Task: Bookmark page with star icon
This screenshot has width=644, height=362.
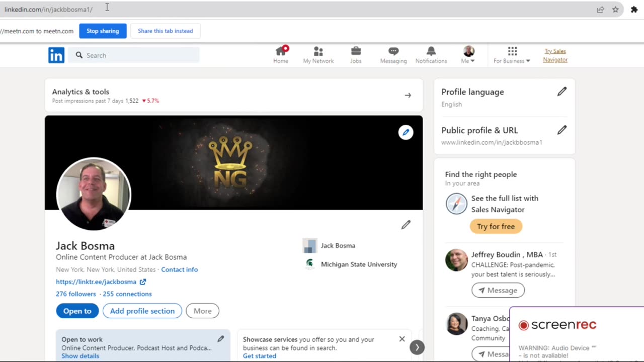Action: (615, 10)
